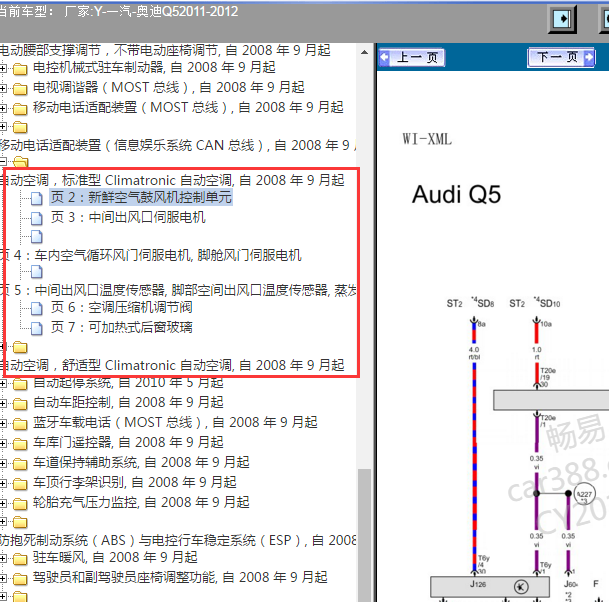Open 页 2：新鲜空气鼓风机控制单元 page
Screen dimensions: 609x602
pos(141,197)
